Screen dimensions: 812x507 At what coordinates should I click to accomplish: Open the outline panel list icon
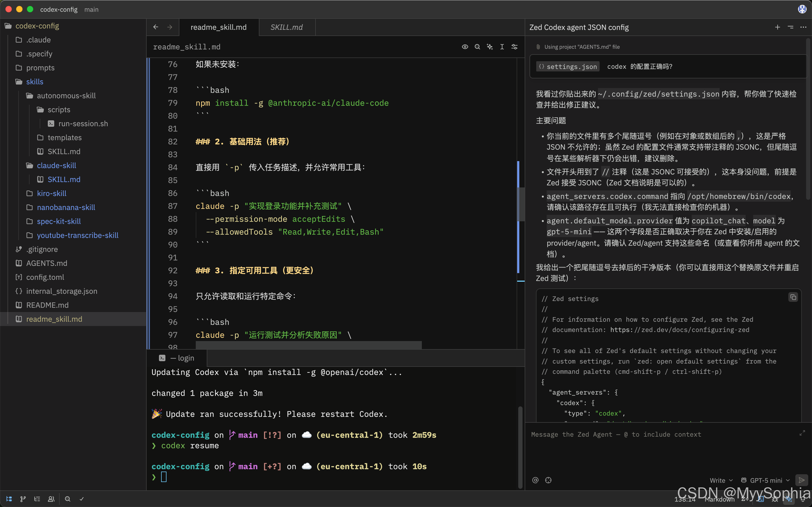click(37, 499)
